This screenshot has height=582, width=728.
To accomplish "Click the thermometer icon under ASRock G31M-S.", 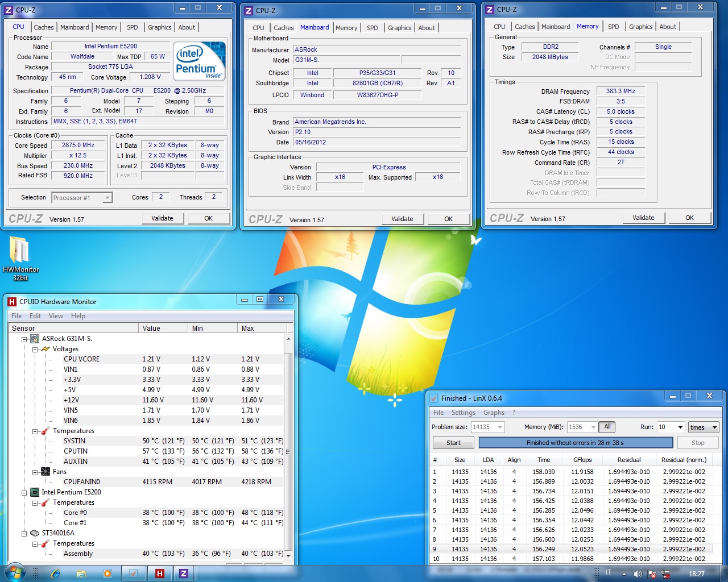I will click(45, 431).
